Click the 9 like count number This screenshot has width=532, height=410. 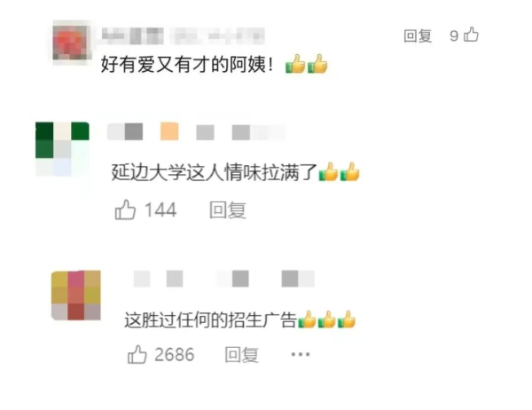(x=454, y=35)
